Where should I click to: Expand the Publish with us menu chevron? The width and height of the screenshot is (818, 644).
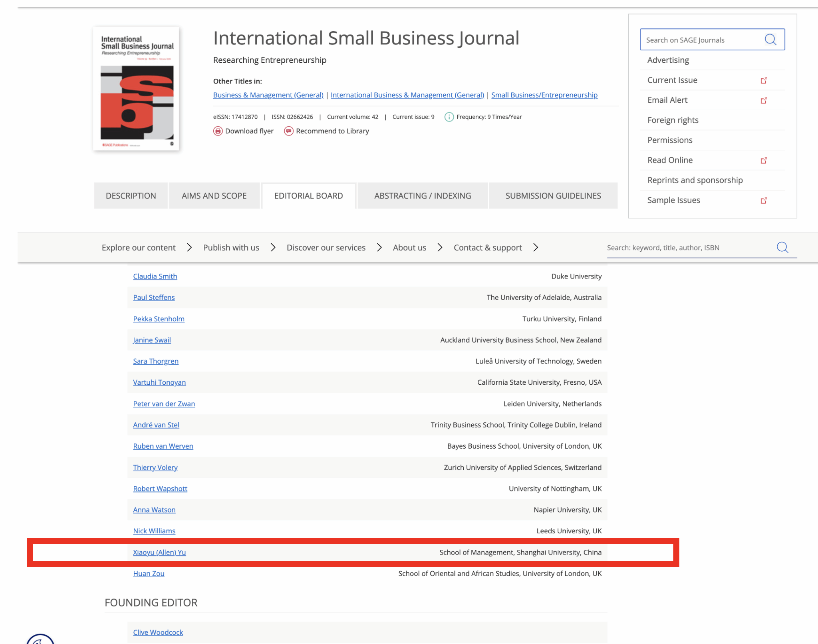(x=273, y=248)
